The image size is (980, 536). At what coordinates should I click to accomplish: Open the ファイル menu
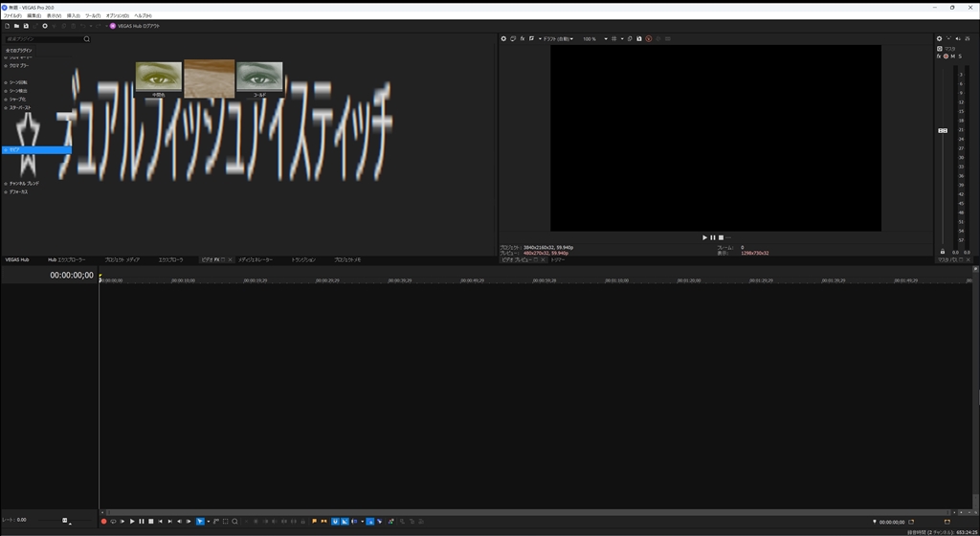click(x=12, y=15)
